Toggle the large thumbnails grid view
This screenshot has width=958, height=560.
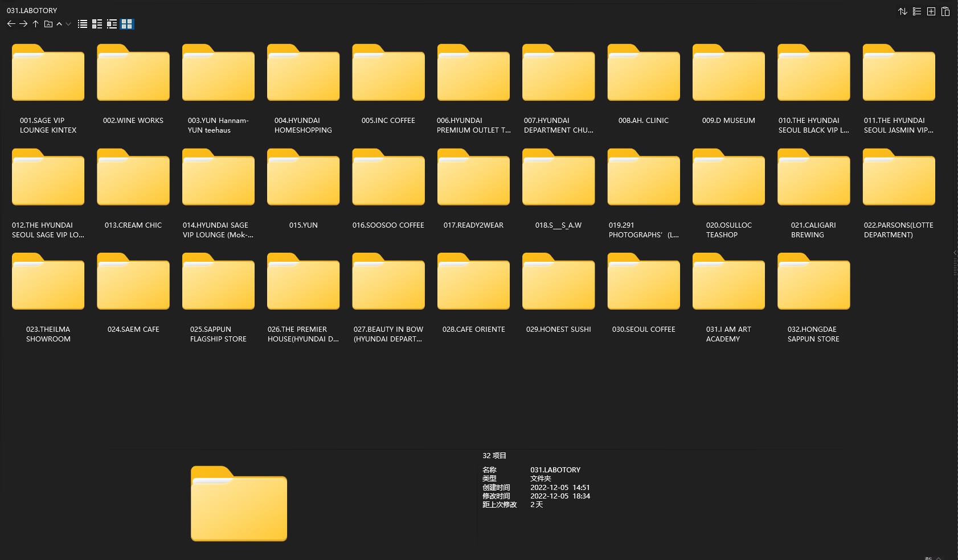click(x=127, y=24)
